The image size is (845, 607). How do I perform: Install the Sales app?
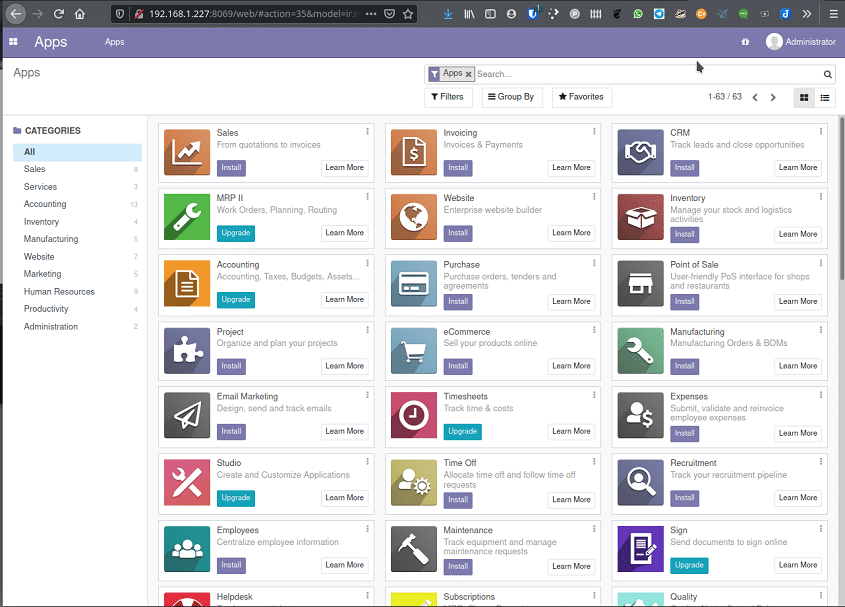pos(231,168)
